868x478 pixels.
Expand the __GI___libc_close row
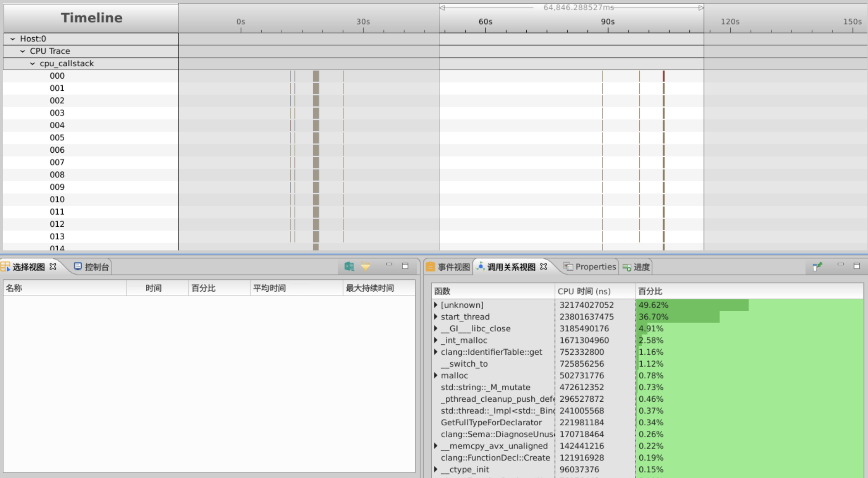pyautogui.click(x=435, y=329)
